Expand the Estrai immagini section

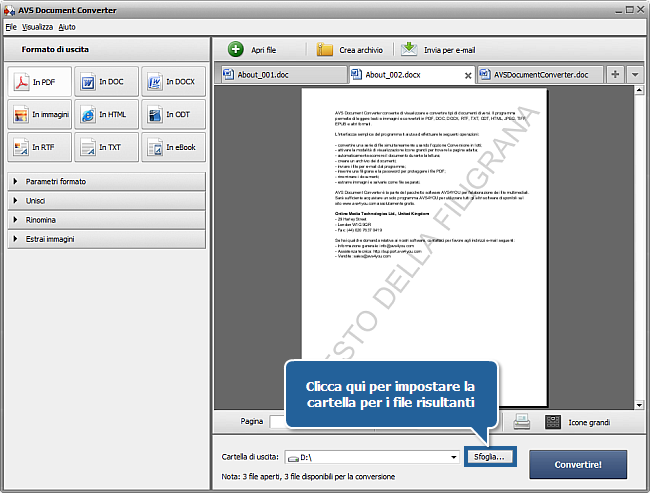[107, 239]
